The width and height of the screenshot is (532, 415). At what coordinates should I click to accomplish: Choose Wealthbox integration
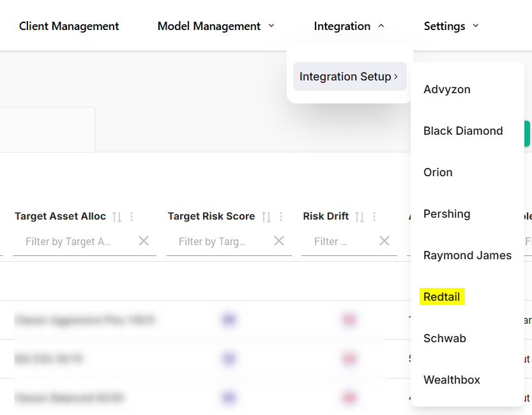[452, 380]
